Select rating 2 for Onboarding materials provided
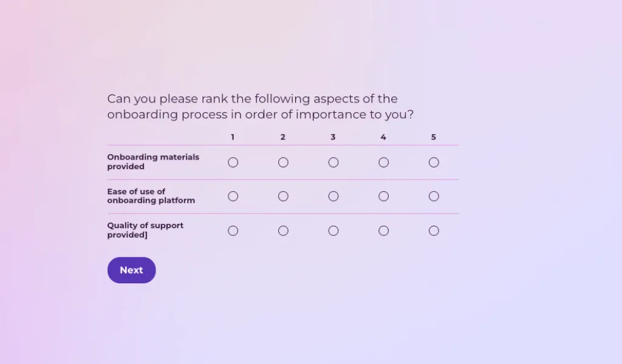The image size is (622, 364). (283, 163)
